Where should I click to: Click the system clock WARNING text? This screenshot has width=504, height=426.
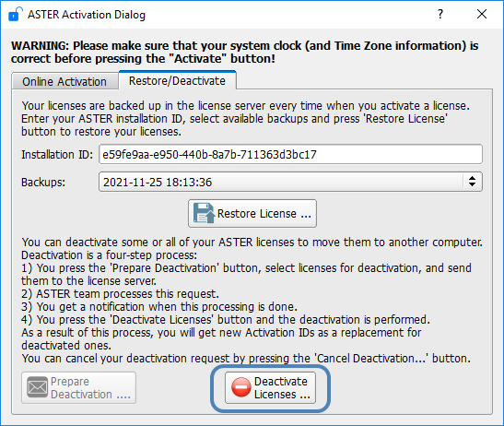click(x=244, y=52)
